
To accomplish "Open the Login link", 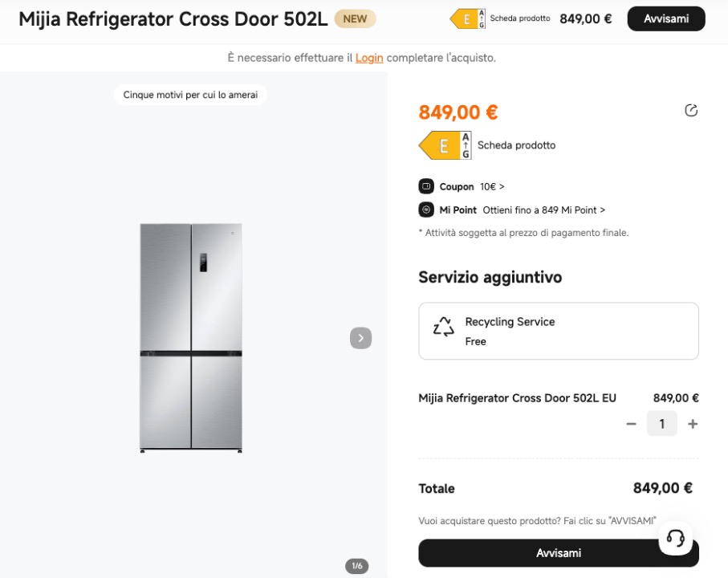I will point(369,58).
